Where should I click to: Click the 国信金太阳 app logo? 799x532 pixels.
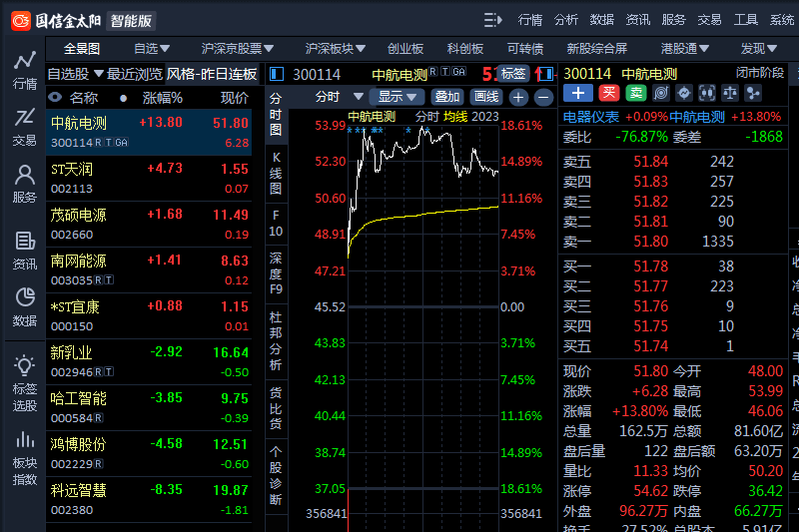point(56,21)
